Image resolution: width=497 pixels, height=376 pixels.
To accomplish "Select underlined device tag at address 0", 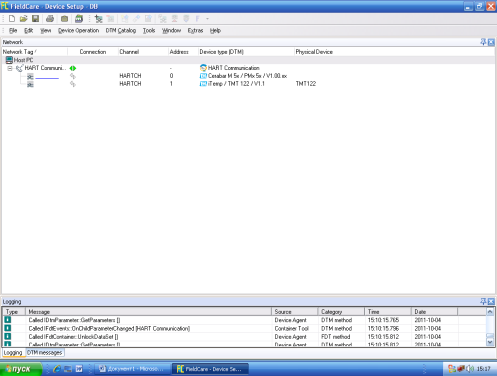I will (x=47, y=76).
